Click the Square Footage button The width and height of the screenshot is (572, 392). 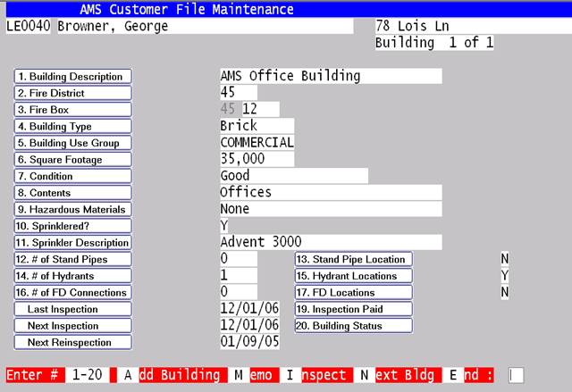click(73, 160)
